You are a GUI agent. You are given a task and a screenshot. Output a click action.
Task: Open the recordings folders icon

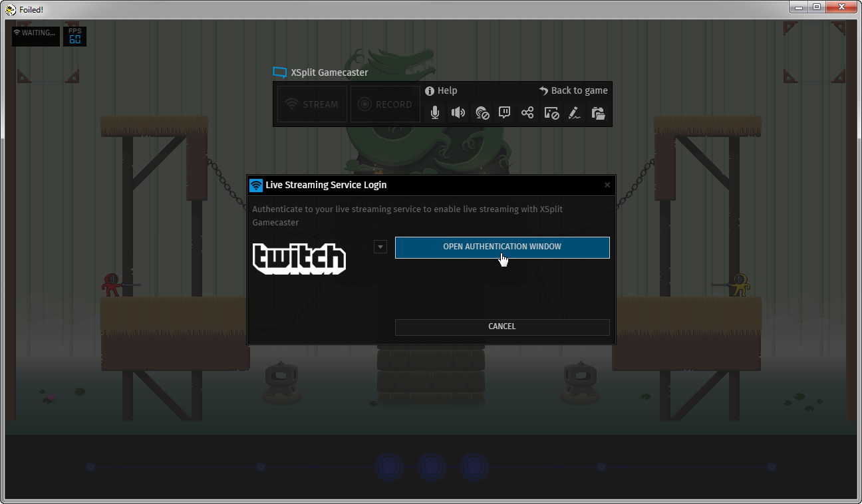[599, 113]
